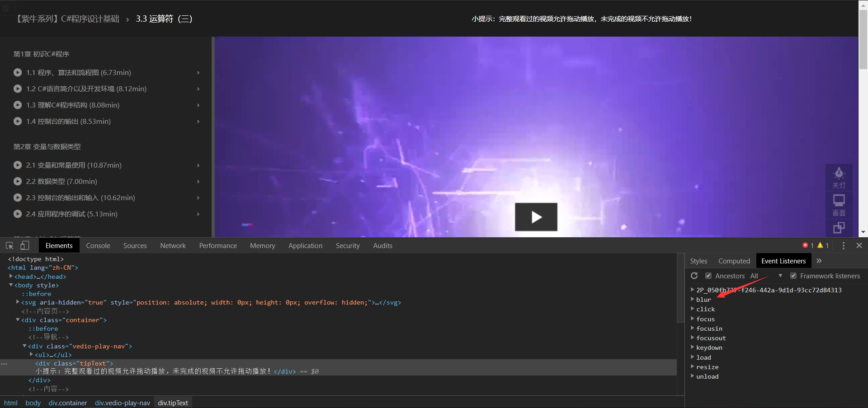The image size is (868, 408).
Task: Click the play icon for lesson 1.1
Action: (x=18, y=72)
